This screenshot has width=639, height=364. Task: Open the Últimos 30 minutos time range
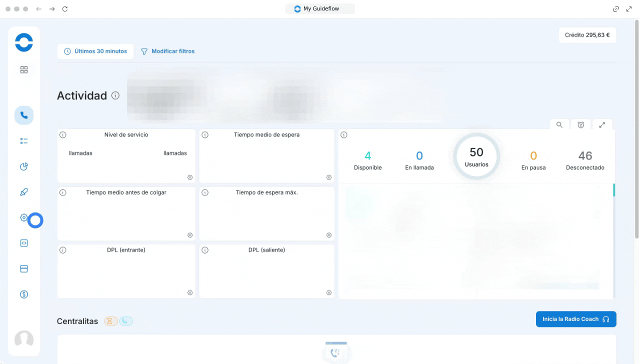point(95,51)
